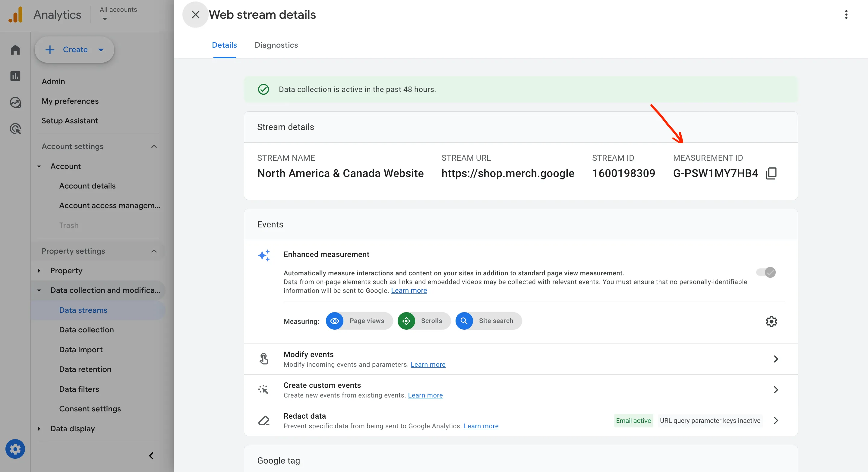This screenshot has height=472, width=868.
Task: Open the Explore icon in sidebar
Action: (x=15, y=102)
